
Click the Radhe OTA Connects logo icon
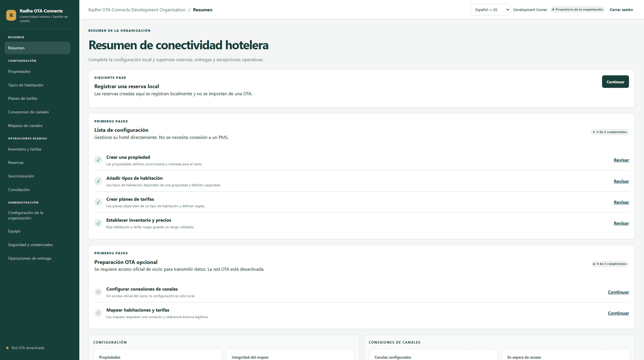coord(11,15)
